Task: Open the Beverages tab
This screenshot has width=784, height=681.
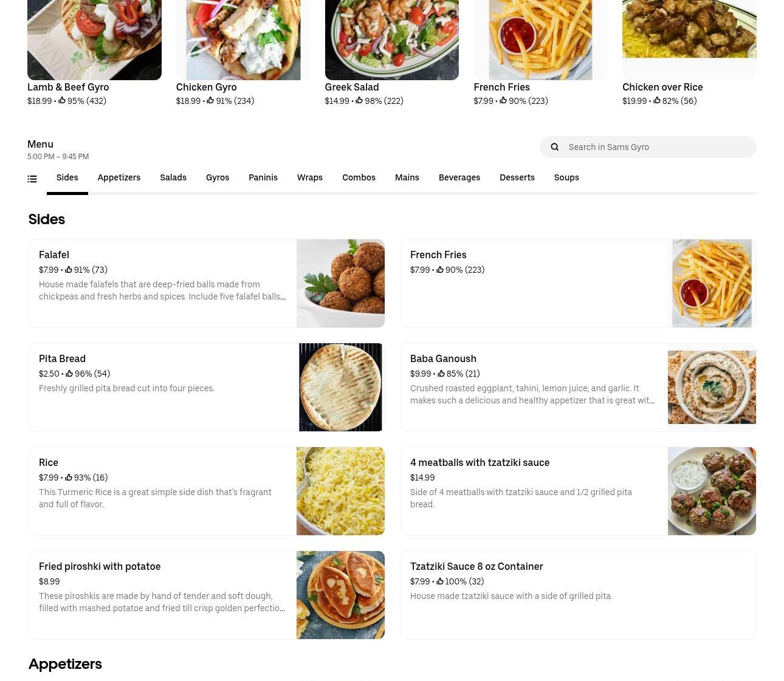Action: tap(459, 177)
